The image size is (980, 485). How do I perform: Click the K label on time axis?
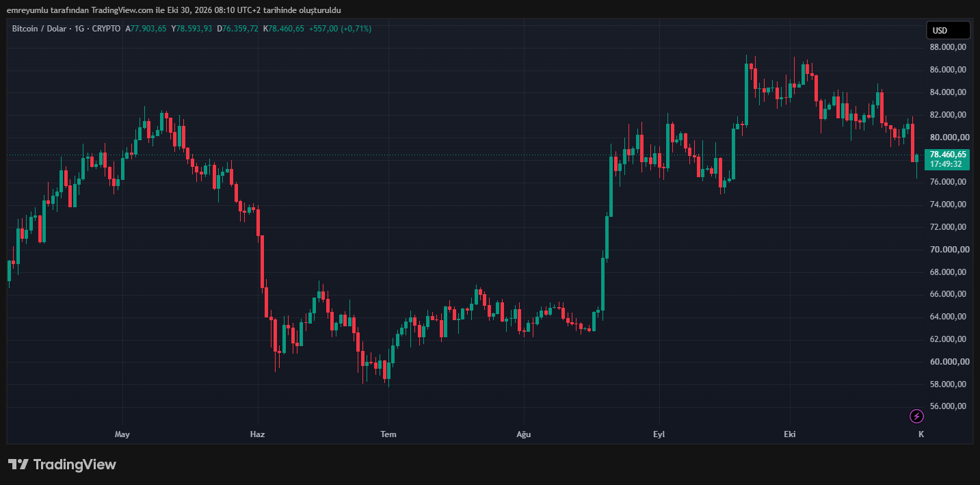[921, 434]
